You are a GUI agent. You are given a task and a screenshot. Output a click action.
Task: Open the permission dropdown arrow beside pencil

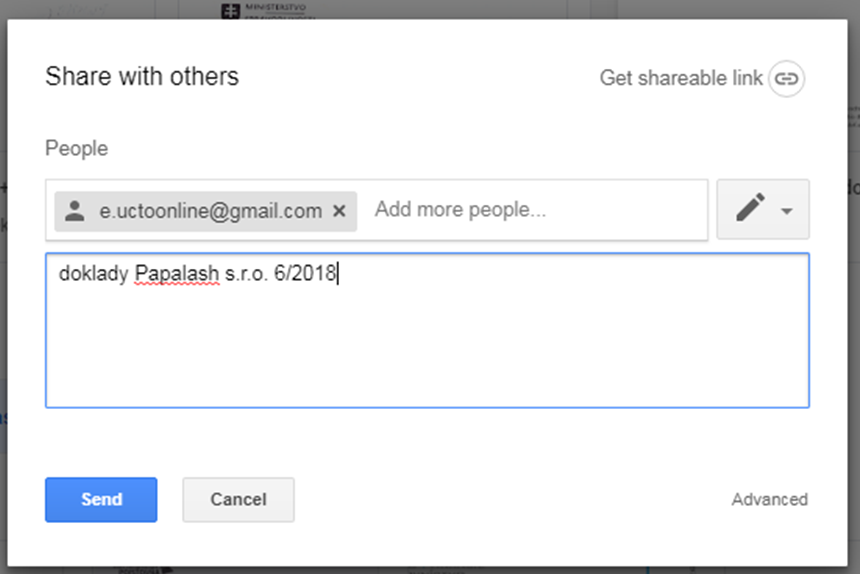point(787,211)
